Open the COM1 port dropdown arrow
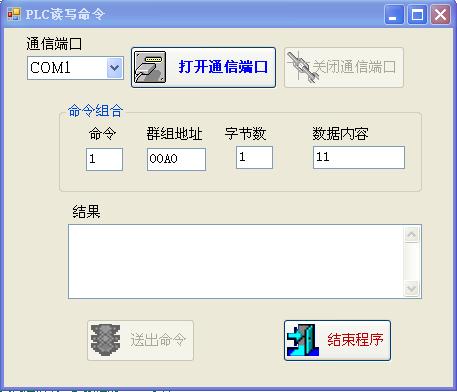Image resolution: width=457 pixels, height=392 pixels. pos(114,68)
